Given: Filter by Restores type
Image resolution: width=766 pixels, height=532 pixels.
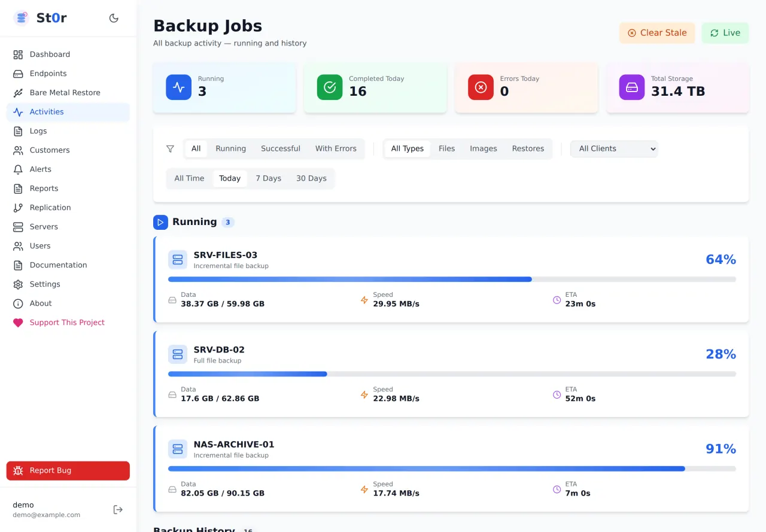Looking at the screenshot, I should click(x=528, y=149).
